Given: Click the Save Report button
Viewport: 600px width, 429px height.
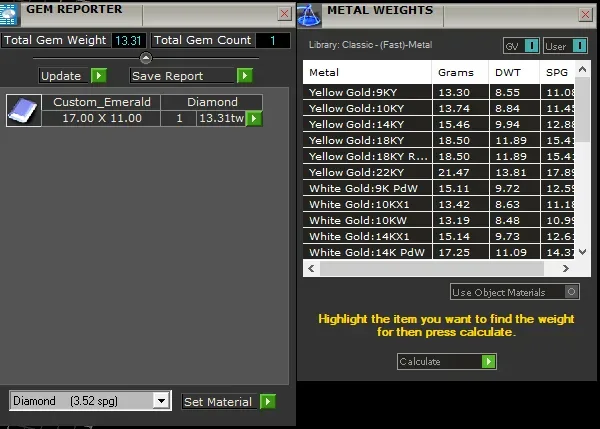Looking at the screenshot, I should [182, 76].
